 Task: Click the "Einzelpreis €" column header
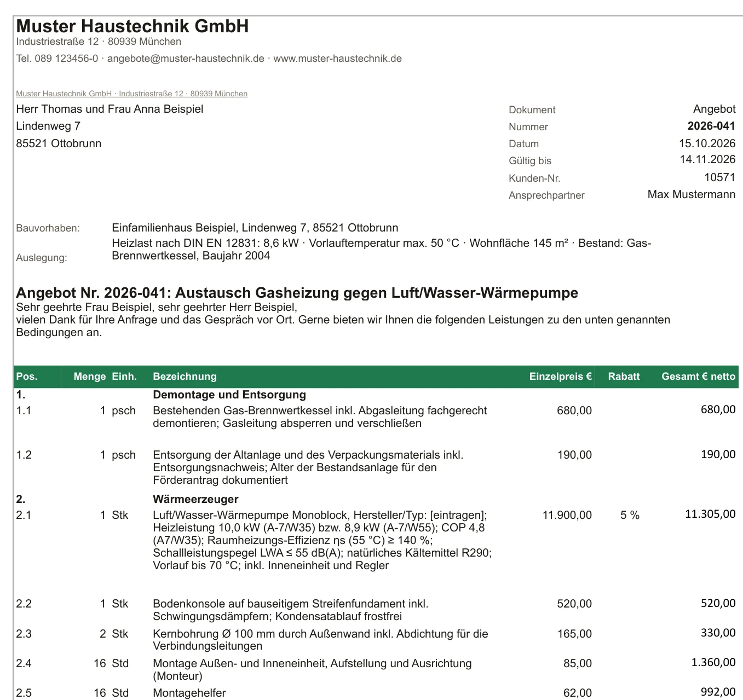coord(561,377)
